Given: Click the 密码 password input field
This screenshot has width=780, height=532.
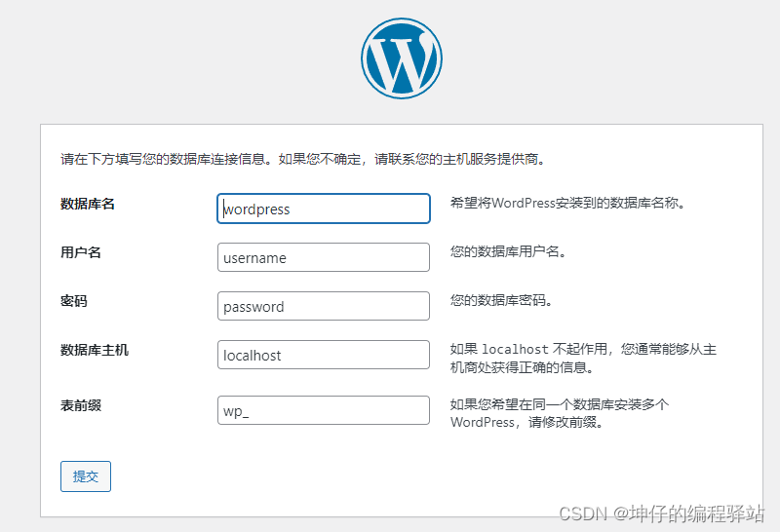Looking at the screenshot, I should (324, 306).
